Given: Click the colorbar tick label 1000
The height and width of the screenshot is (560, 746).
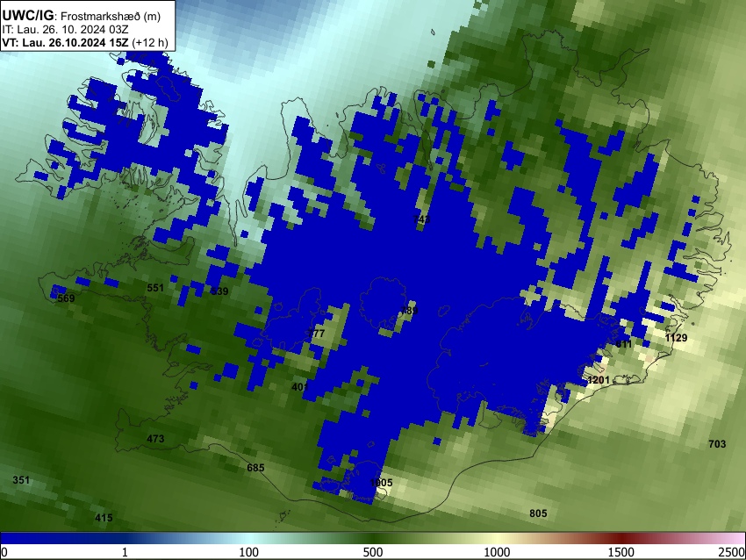Looking at the screenshot, I should pyautogui.click(x=497, y=552).
